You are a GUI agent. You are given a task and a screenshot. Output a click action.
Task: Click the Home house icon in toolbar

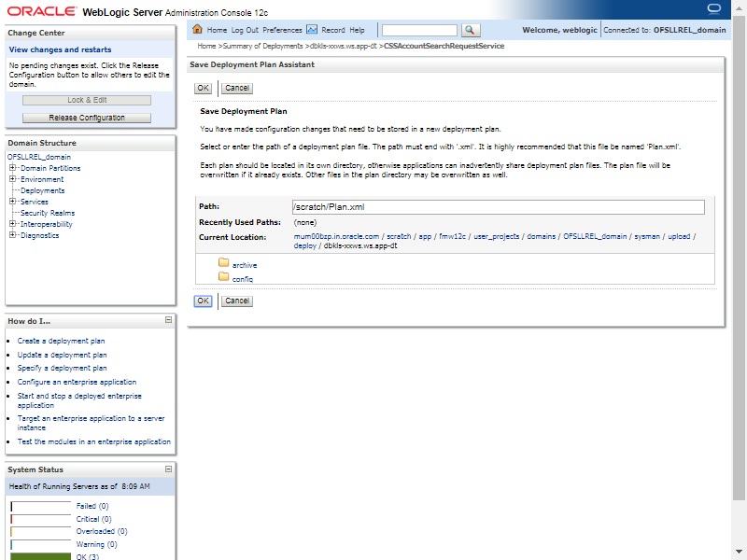point(197,29)
